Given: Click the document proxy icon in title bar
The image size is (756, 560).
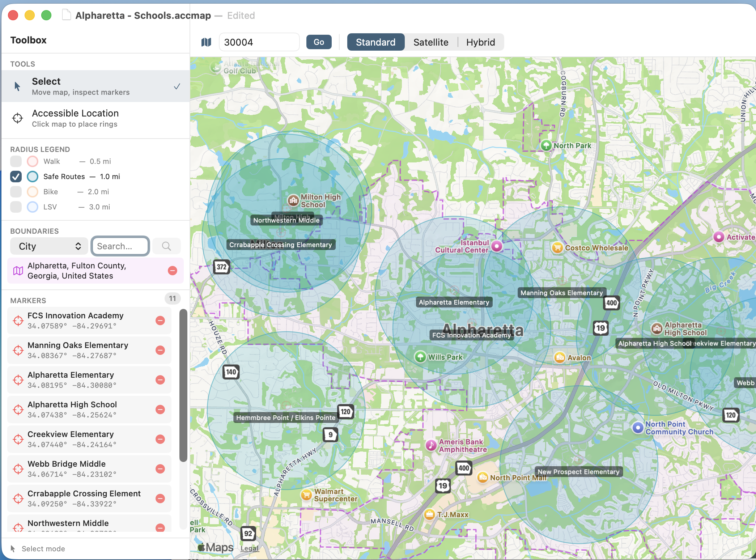Looking at the screenshot, I should (x=66, y=15).
